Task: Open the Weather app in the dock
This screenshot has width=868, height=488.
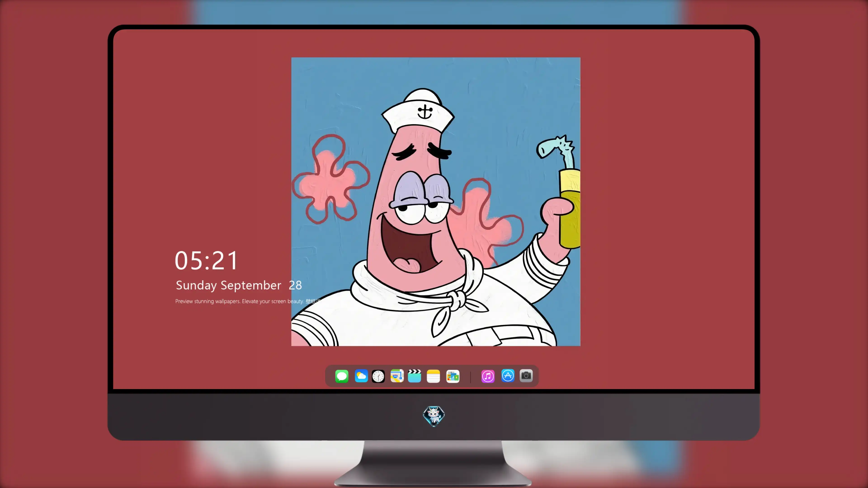Action: pos(361,376)
